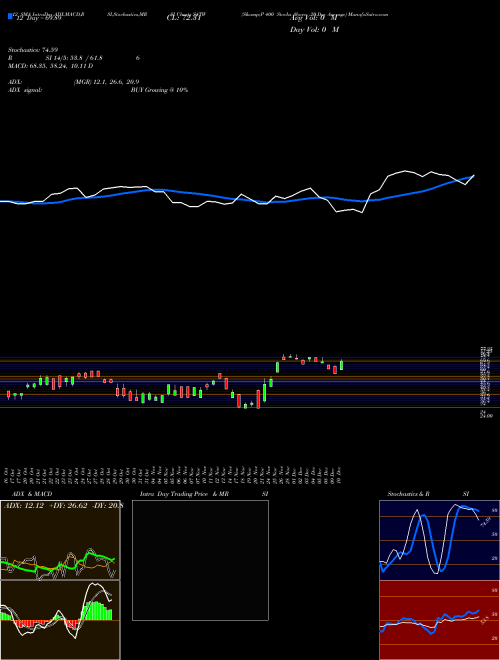Screen dimensions: 500x660
Task: Click the last green candlestick on price chart
Action: click(x=342, y=365)
